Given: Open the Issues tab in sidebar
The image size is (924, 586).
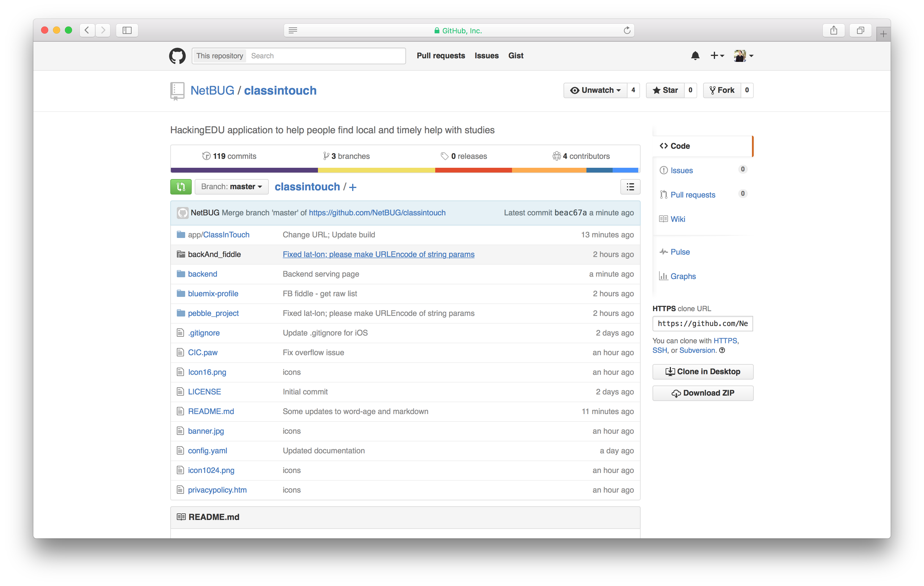Looking at the screenshot, I should [681, 170].
